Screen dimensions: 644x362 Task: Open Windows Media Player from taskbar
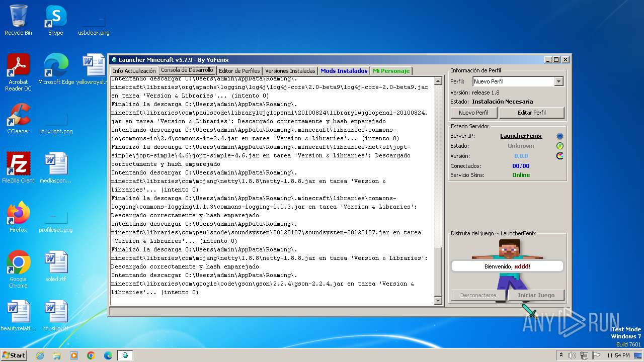click(x=74, y=355)
